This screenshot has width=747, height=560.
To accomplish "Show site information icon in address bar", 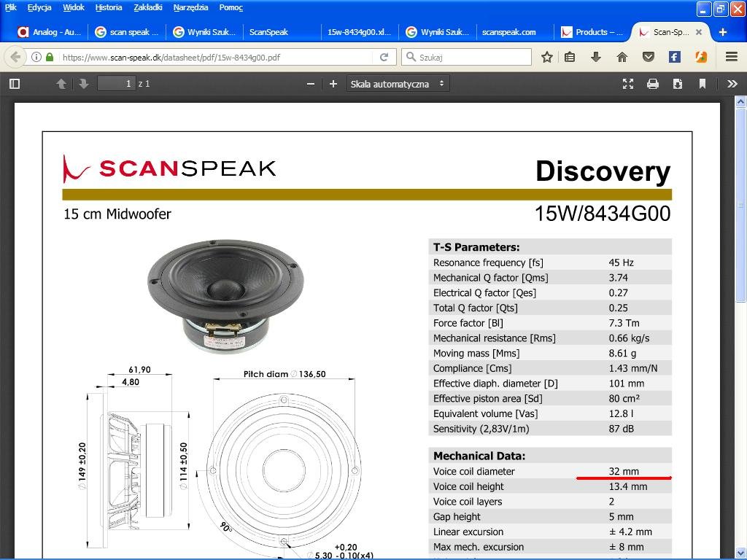I will tap(36, 57).
